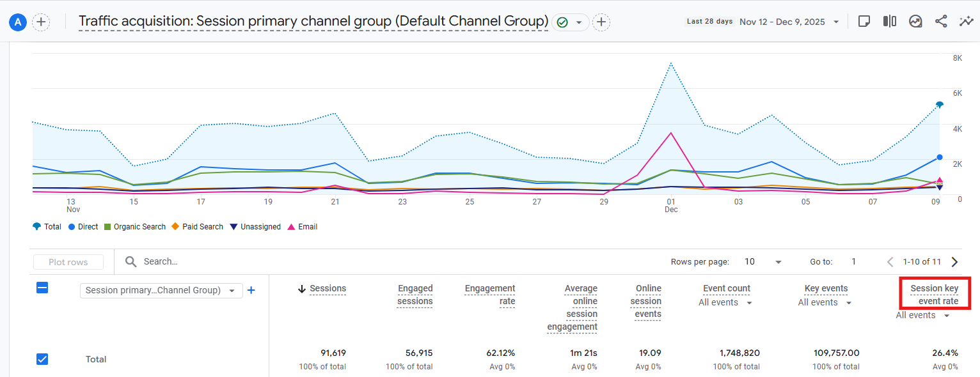Open 'All events' dropdown under Event count
The height and width of the screenshot is (377, 980).
click(725, 302)
